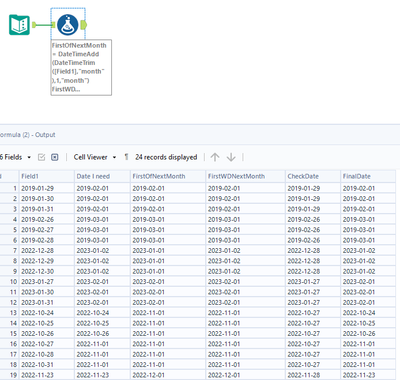Viewport: 400px width, 380px height.
Task: Click Field1 cell 2019-02-28
Action: click(x=47, y=240)
